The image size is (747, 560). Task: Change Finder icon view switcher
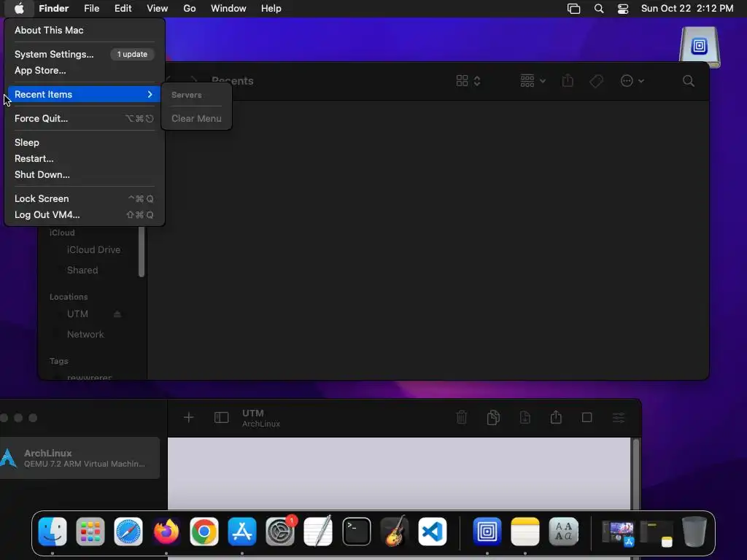pos(468,81)
